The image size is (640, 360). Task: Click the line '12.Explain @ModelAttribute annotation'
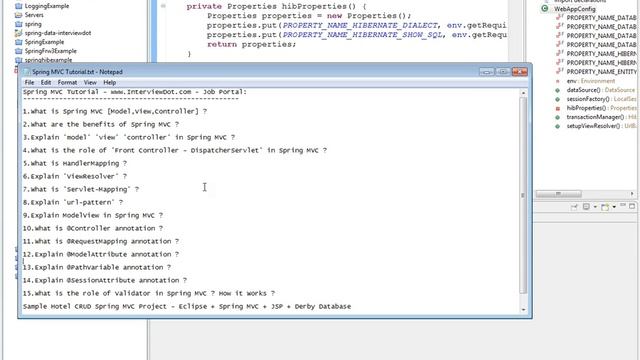pyautogui.click(x=101, y=255)
